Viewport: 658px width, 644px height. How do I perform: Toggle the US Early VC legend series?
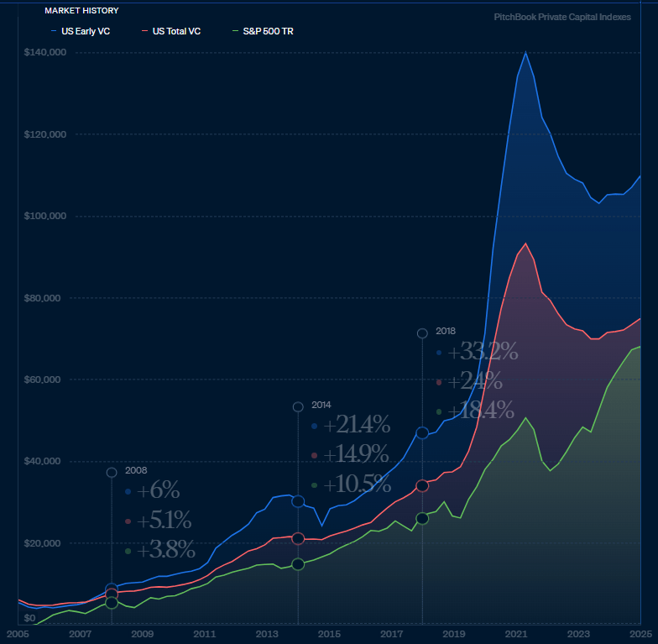pos(86,31)
